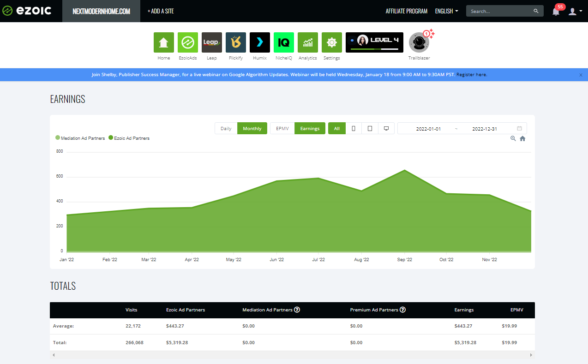Screen dimensions: 588x364
Task: Click the search magnifier icon
Action: (536, 11)
